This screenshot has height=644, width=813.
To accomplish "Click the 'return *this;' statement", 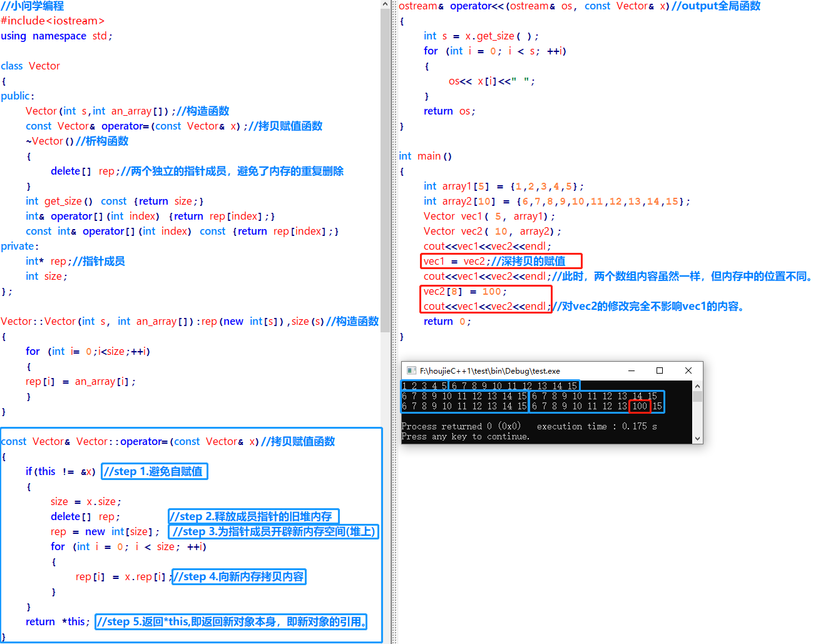I will pyautogui.click(x=58, y=621).
